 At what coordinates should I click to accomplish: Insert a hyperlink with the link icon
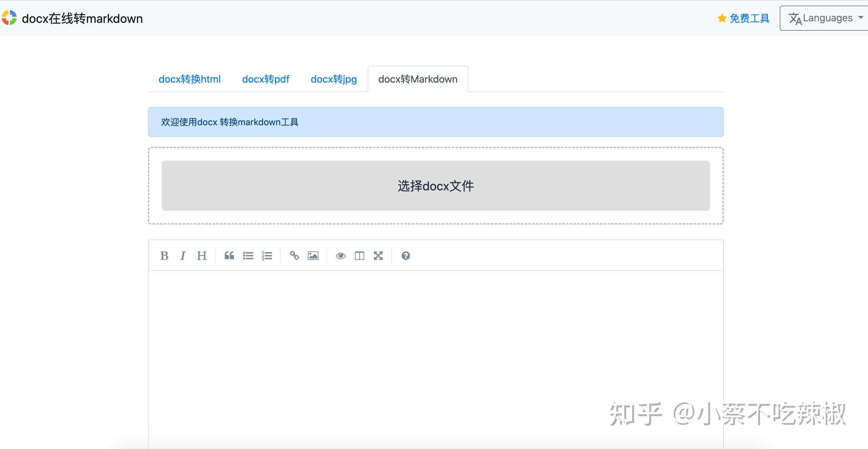[294, 255]
